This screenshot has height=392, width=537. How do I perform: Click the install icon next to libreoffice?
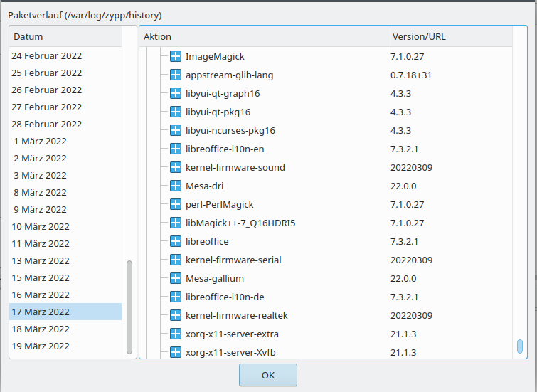(x=176, y=241)
